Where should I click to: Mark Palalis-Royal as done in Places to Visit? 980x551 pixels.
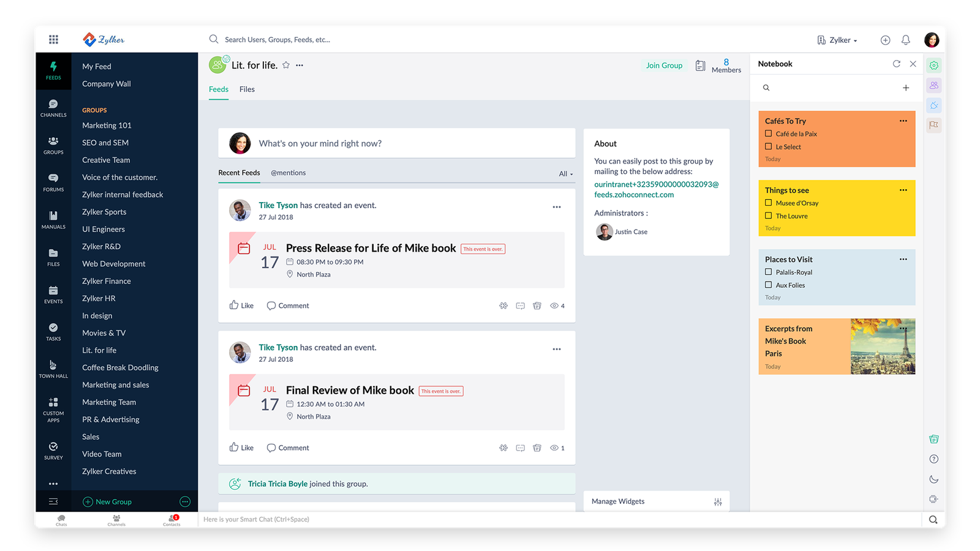tap(769, 272)
